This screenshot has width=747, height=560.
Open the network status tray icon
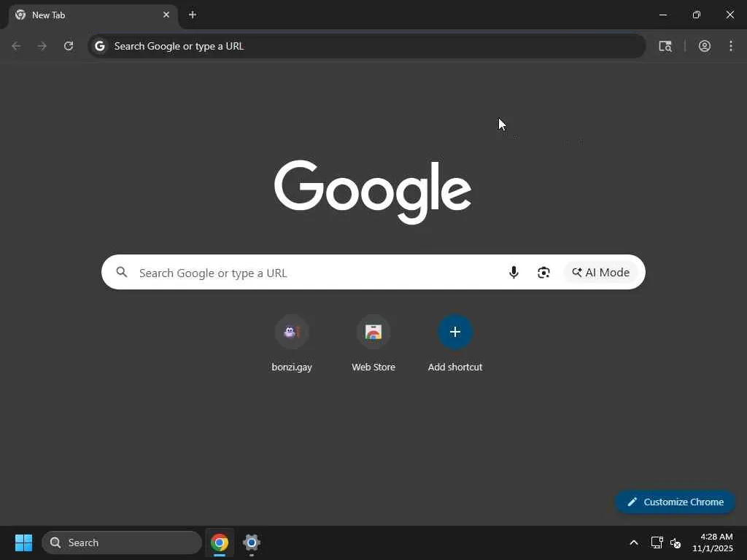click(x=657, y=542)
